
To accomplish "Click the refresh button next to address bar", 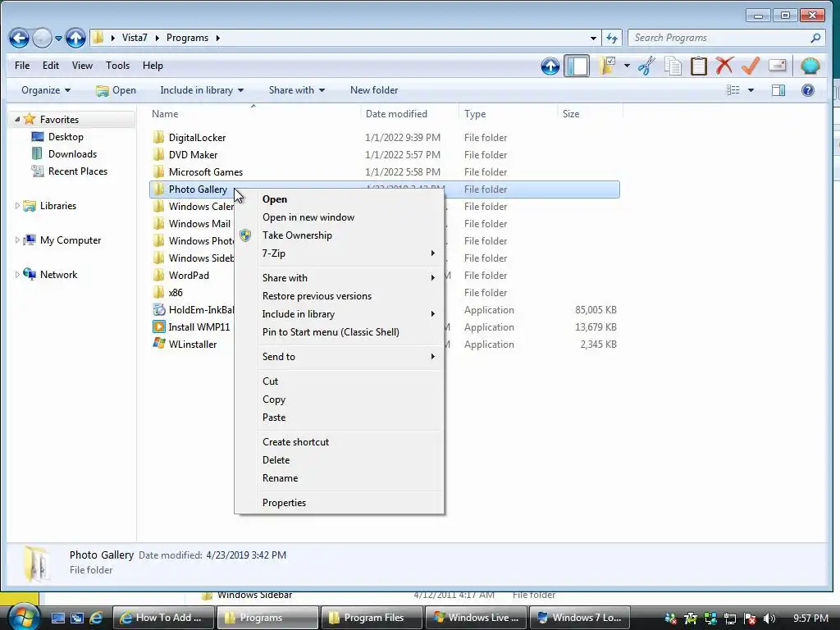I will click(x=612, y=38).
